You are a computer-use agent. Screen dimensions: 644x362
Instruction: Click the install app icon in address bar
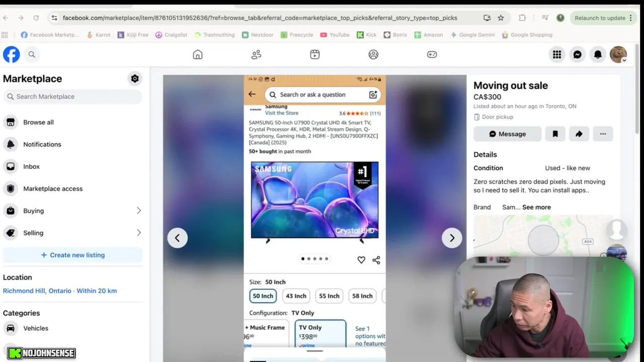pos(487,18)
